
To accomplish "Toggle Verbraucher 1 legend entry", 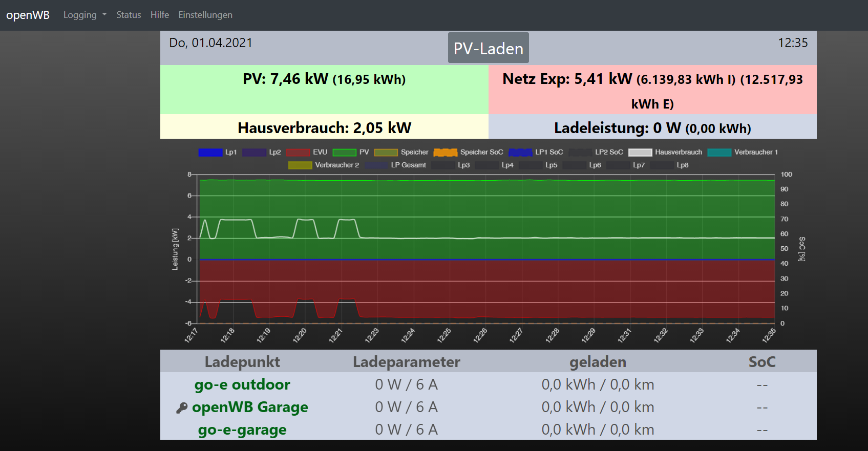I will (743, 152).
